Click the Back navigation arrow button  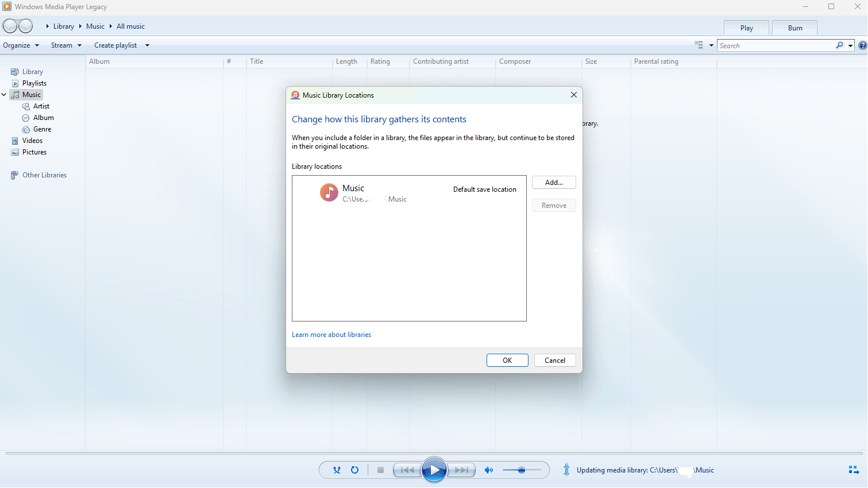pos(10,26)
